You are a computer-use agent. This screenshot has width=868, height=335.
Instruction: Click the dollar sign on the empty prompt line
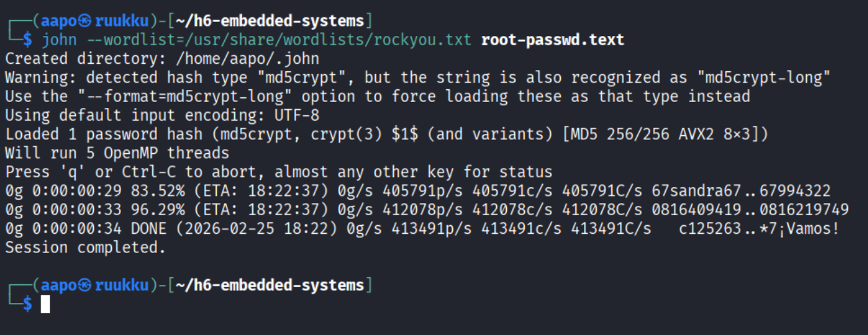click(27, 304)
